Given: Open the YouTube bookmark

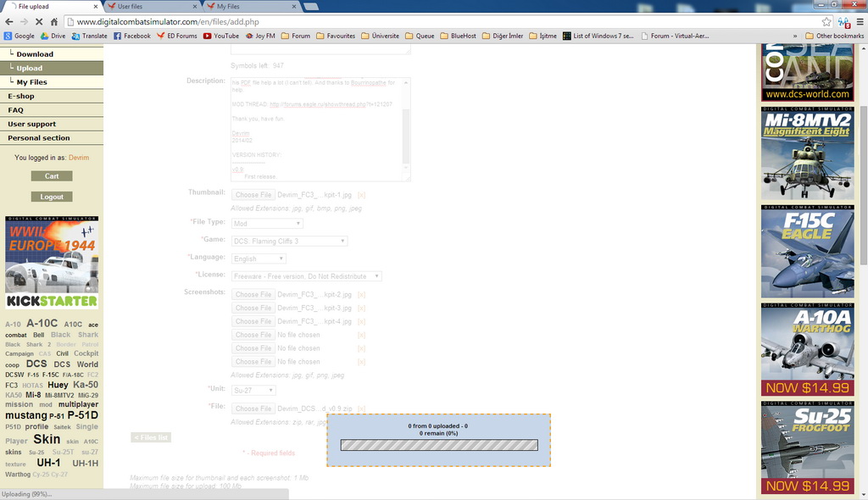Looking at the screenshot, I should (221, 36).
